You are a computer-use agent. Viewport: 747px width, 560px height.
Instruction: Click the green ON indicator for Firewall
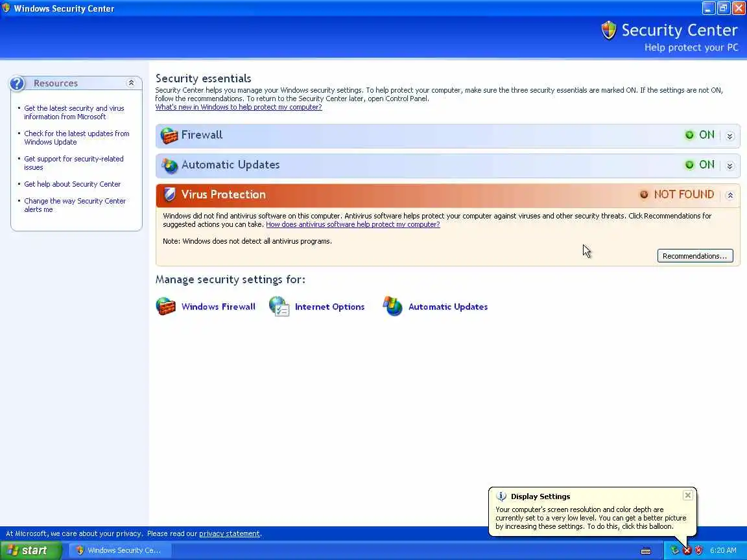tap(689, 135)
